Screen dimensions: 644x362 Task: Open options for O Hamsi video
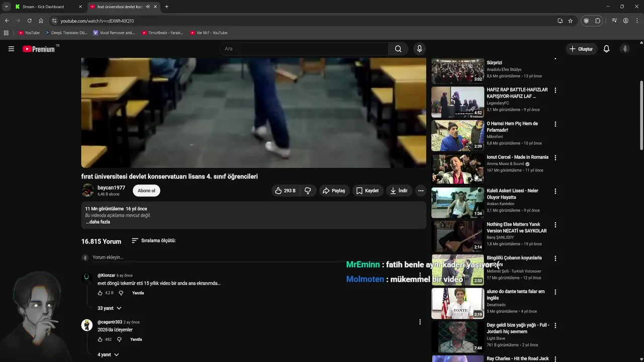[555, 124]
